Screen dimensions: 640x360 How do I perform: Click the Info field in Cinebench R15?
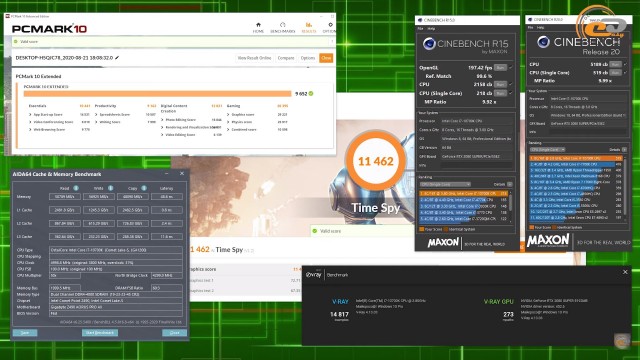477,166
